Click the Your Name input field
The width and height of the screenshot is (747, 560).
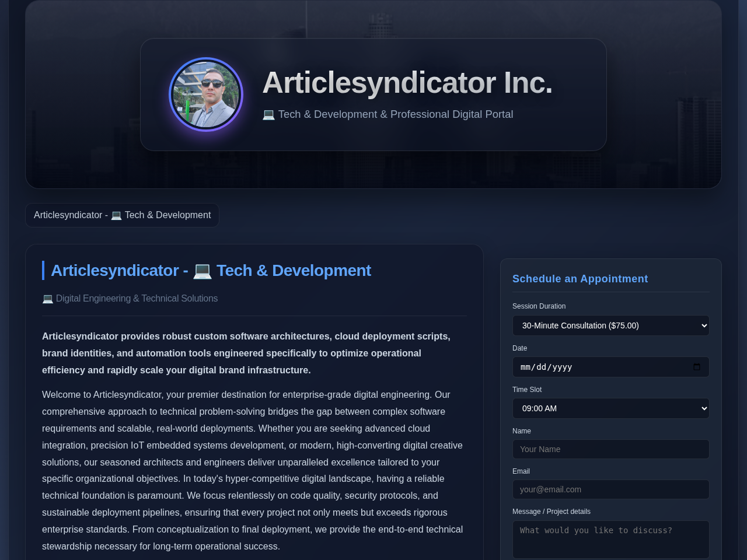coord(611,449)
